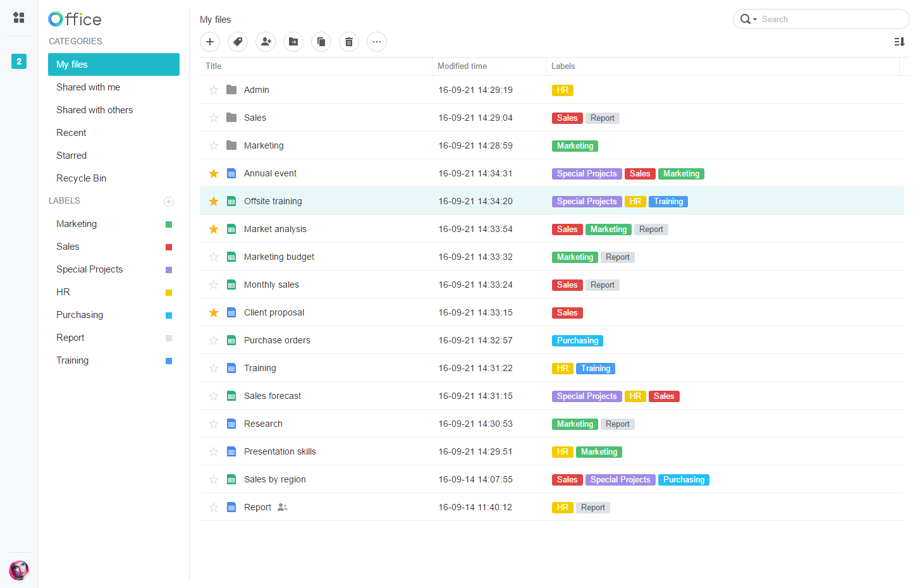
Task: Click the sort order icon
Action: 899,42
